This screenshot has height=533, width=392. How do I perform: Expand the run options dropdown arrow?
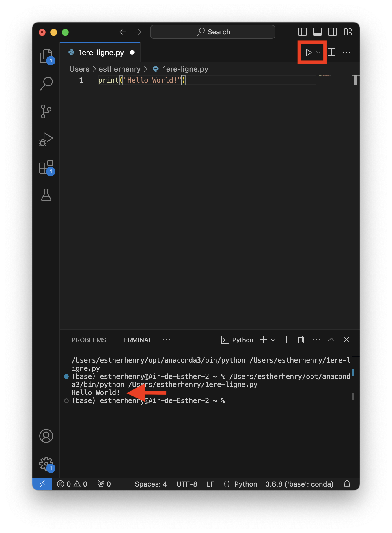tap(318, 53)
